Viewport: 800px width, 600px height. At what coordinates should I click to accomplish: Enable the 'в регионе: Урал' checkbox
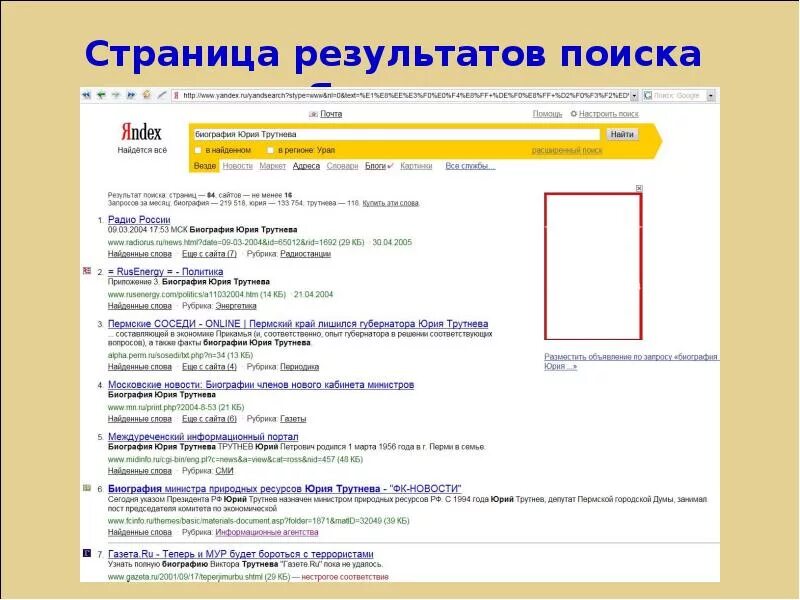coord(270,151)
